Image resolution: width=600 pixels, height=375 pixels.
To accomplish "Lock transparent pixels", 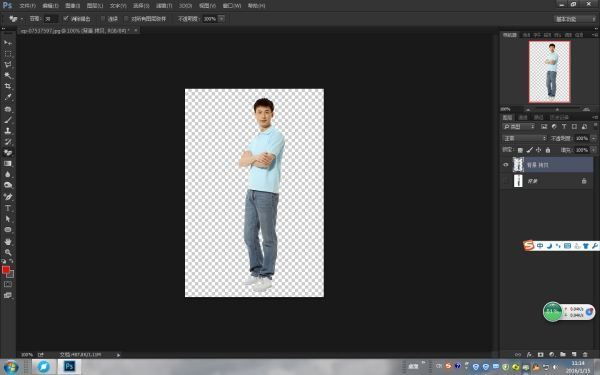I will 520,150.
